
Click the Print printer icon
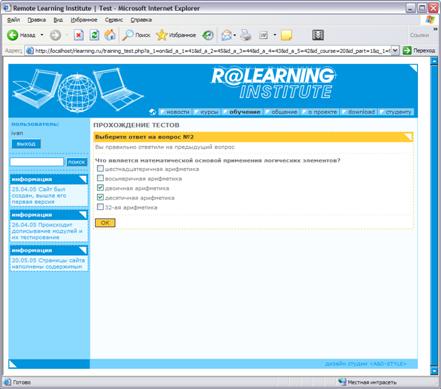coord(246,35)
